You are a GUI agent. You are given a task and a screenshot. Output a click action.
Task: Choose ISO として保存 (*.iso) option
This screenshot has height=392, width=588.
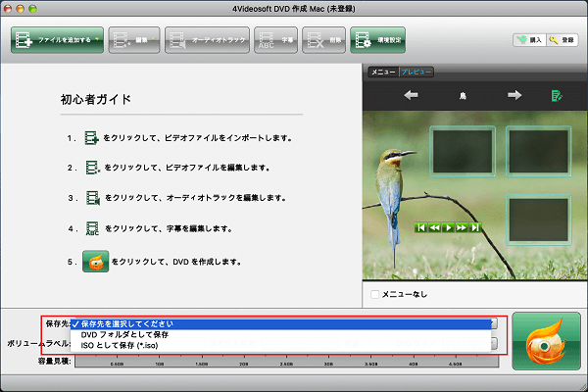[122, 345]
